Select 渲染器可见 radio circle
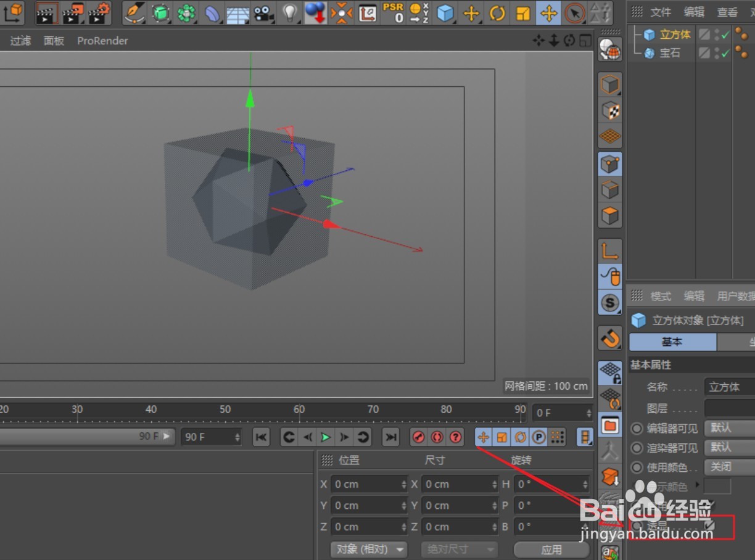This screenshot has width=755, height=560. pos(637,448)
